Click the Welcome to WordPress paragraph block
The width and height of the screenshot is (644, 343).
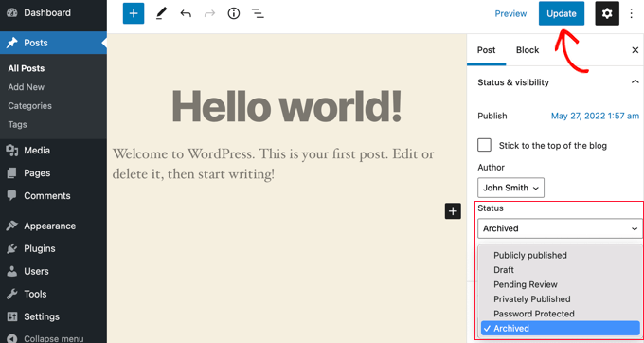coord(274,164)
